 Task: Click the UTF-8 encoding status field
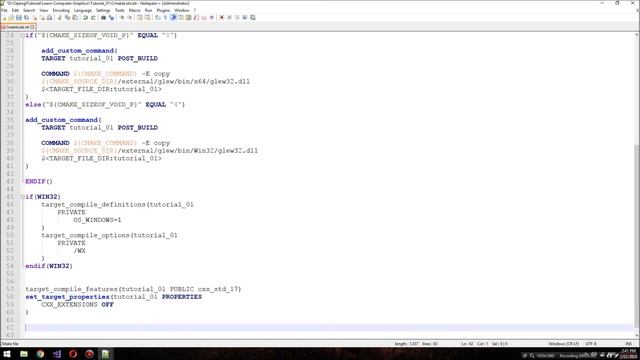(x=591, y=344)
